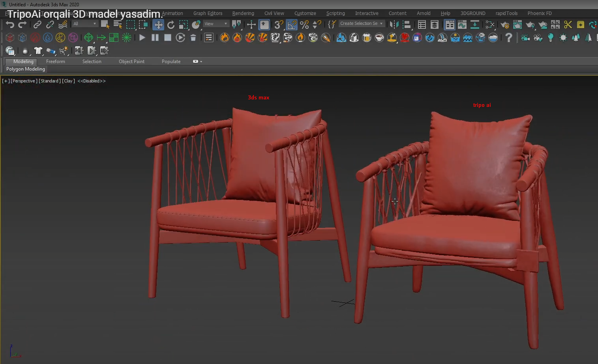Image resolution: width=598 pixels, height=364 pixels.
Task: Click the yellow scissors plugin icon
Action: pos(568,25)
